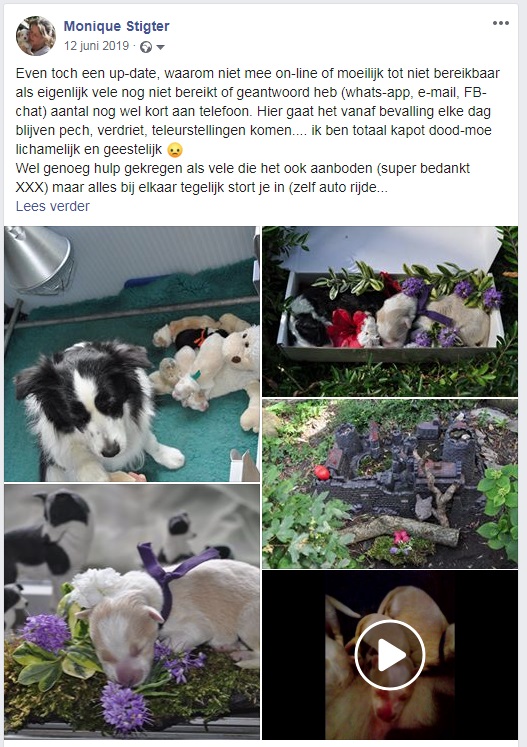The width and height of the screenshot is (527, 747).
Task: Open the miniature castle garden photo
Action: click(x=390, y=484)
